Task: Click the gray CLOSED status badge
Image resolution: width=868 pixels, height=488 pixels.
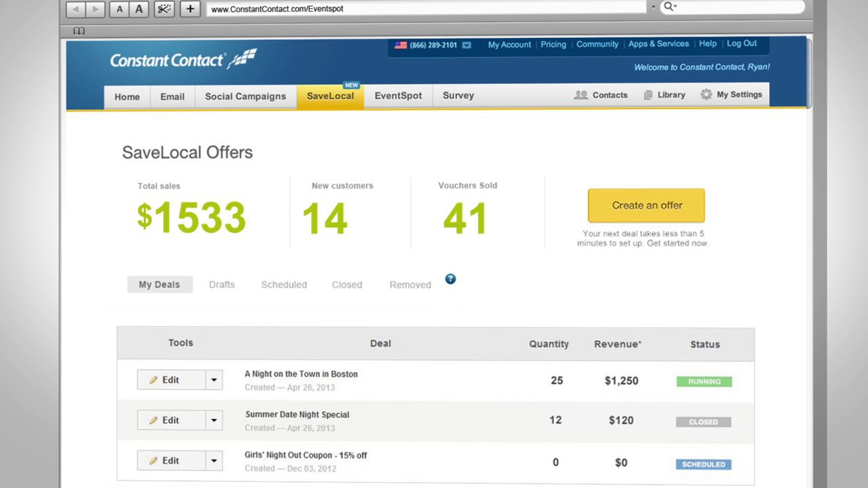Action: coord(704,422)
